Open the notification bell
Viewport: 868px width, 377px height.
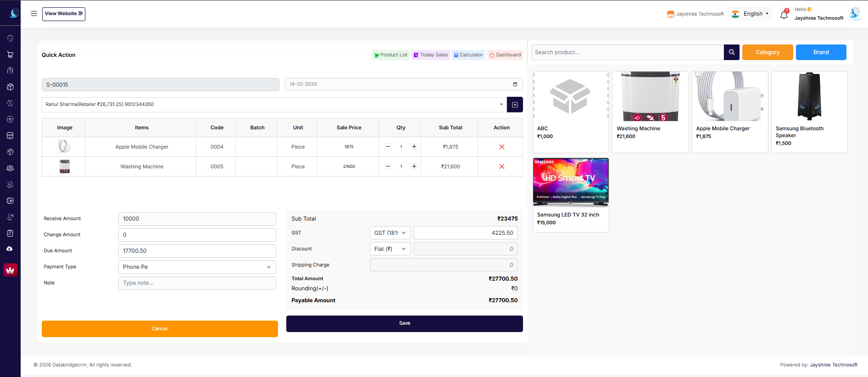click(x=784, y=15)
